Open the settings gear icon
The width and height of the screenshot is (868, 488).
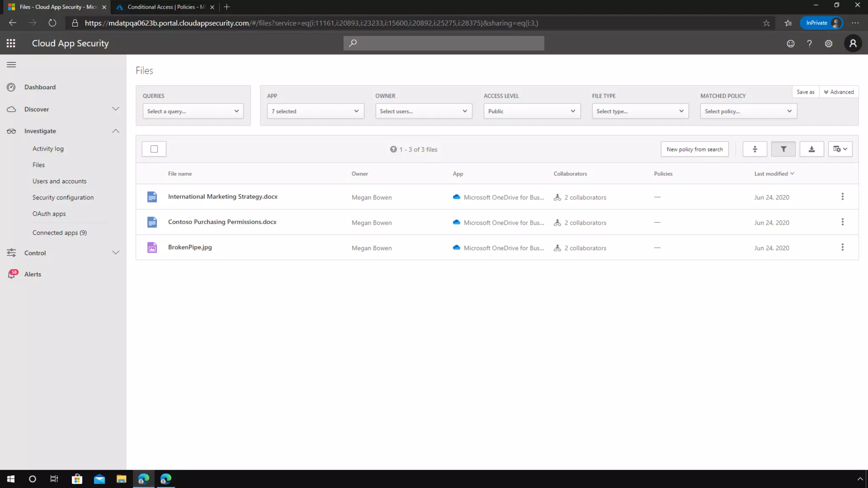pyautogui.click(x=829, y=44)
